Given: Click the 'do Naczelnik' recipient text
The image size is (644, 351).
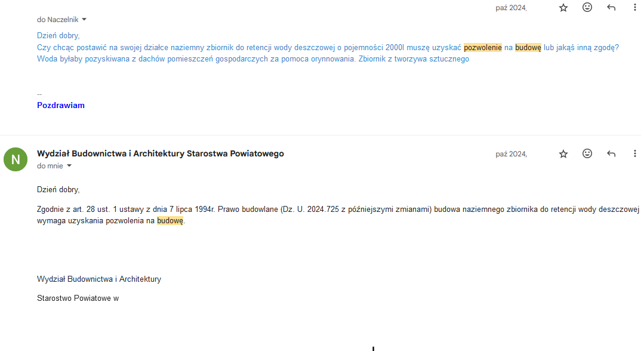Looking at the screenshot, I should pos(57,20).
